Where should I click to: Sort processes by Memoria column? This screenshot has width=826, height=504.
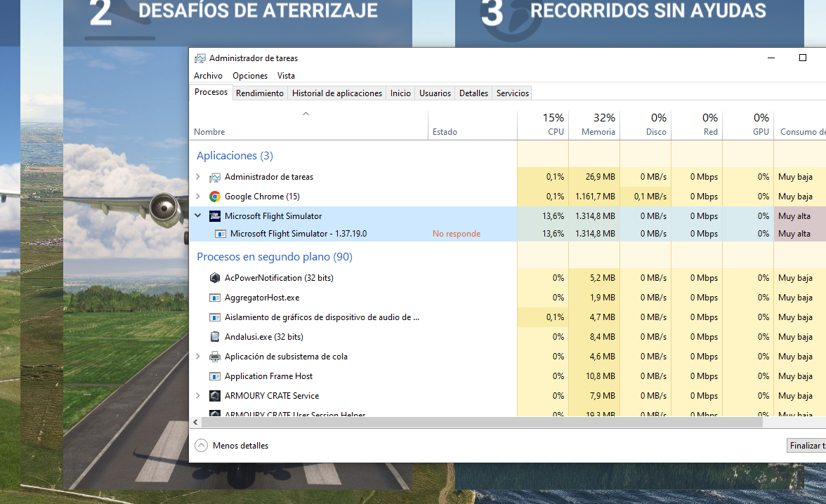click(x=594, y=126)
